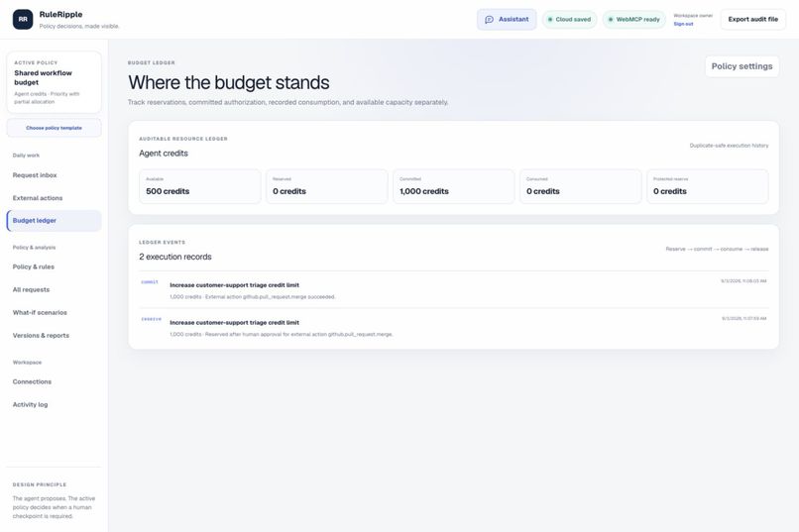This screenshot has height=532, width=799.
Task: Click the commit event timestamp
Action: pos(743,281)
